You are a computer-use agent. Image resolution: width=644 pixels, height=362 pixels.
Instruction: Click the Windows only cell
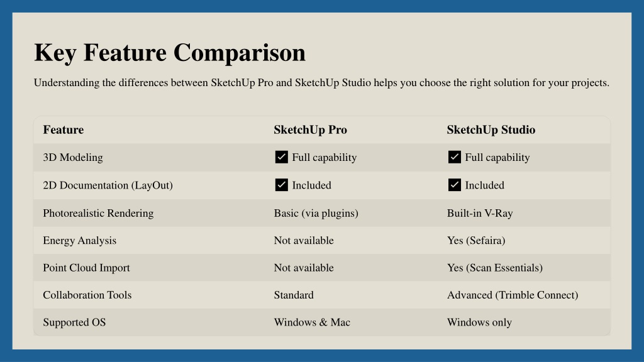[x=479, y=322]
